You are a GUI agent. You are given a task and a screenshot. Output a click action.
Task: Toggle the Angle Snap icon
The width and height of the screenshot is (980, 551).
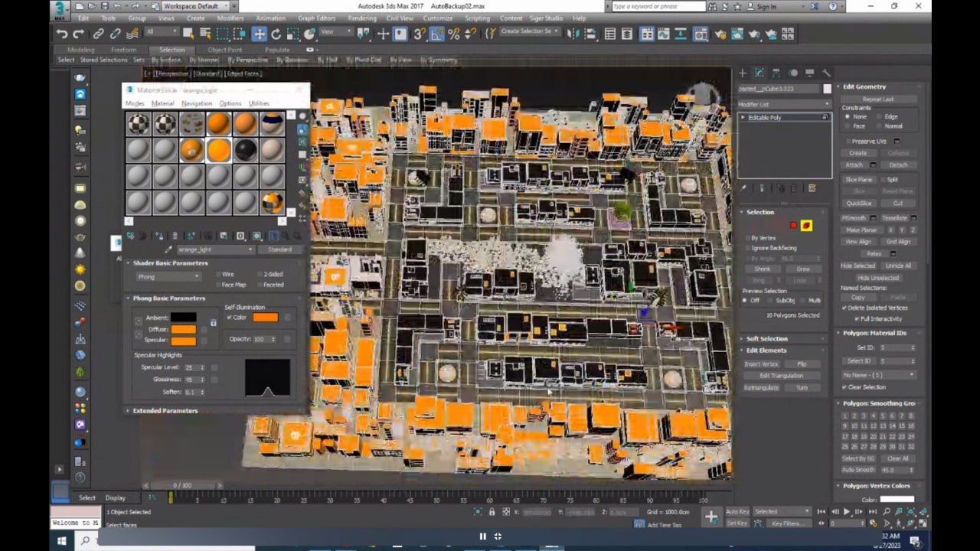point(437,34)
